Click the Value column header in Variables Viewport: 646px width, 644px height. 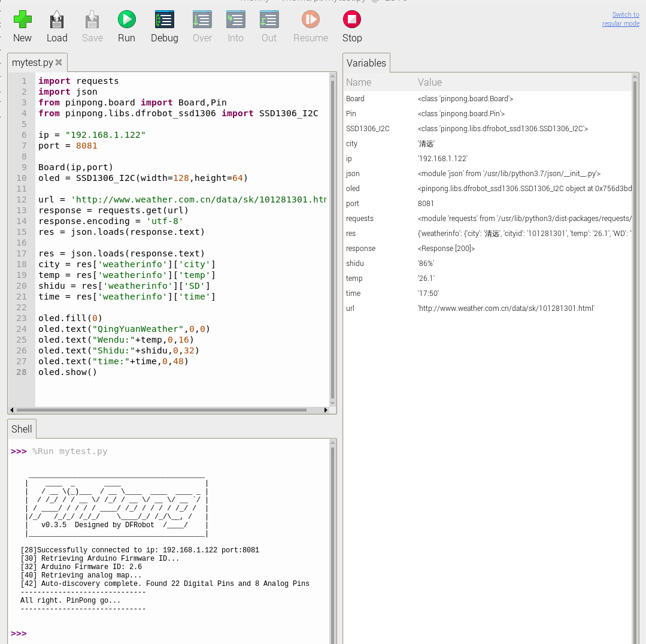click(430, 83)
